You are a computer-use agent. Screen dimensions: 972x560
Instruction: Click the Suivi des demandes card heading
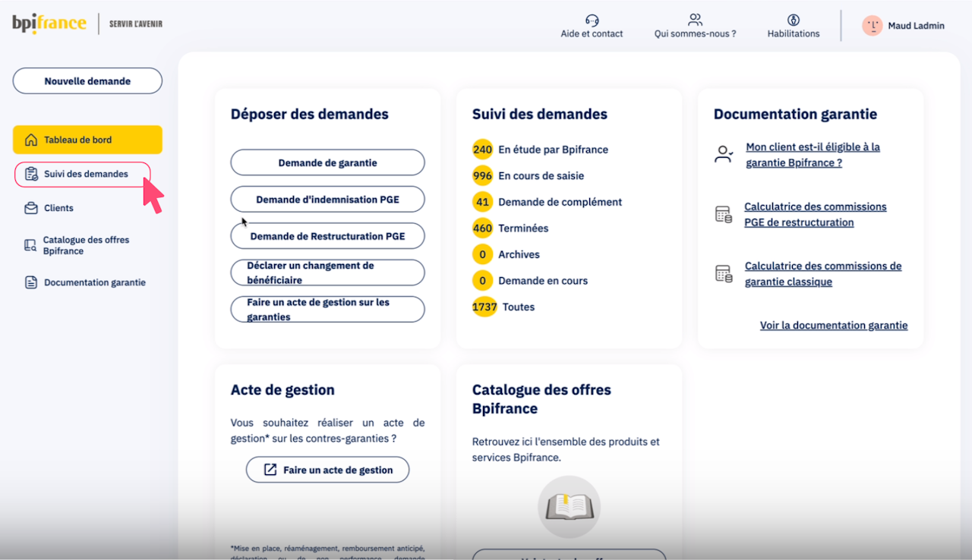point(540,115)
